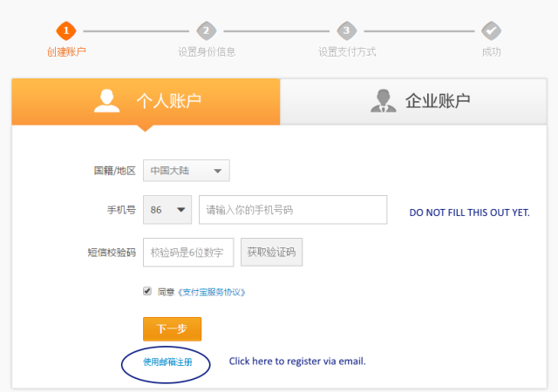Open the 中国大陆 nationality dropdown

(187, 171)
